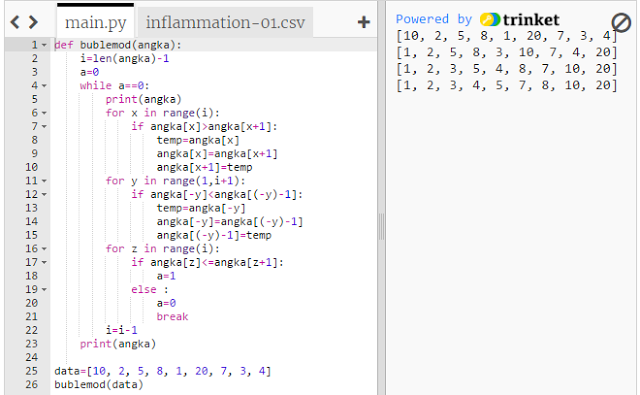Click the data list assignment on line 25
The height and width of the screenshot is (395, 640).
pyautogui.click(x=162, y=371)
